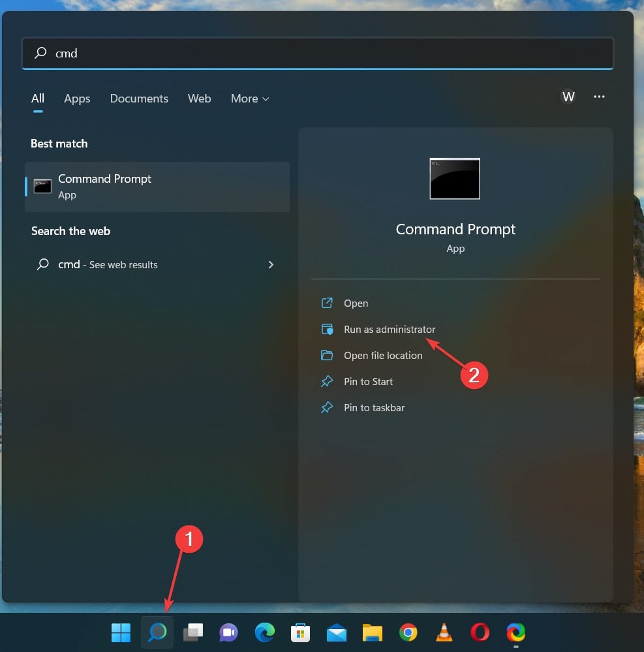
Task: Click Open in Command Prompt actions
Action: point(356,303)
